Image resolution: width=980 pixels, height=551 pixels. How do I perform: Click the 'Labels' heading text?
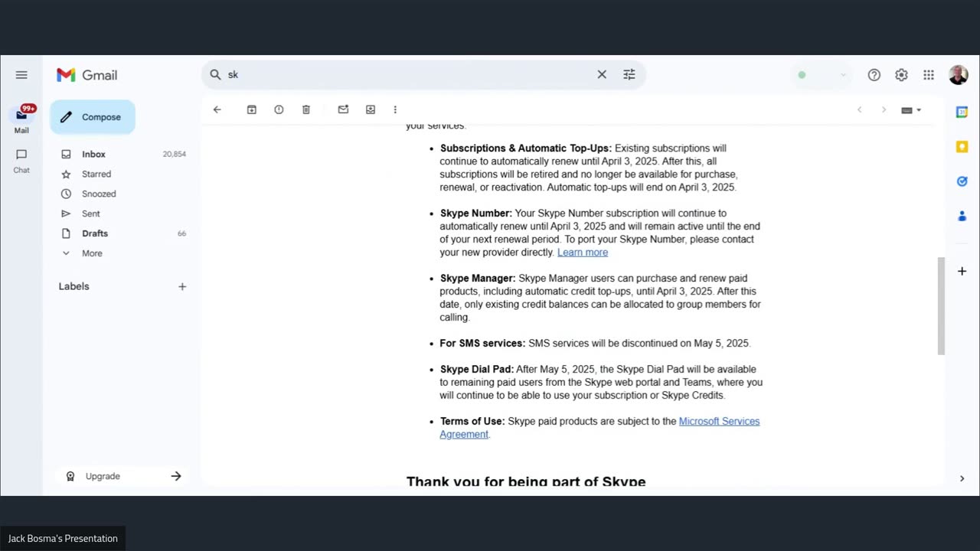tap(74, 286)
